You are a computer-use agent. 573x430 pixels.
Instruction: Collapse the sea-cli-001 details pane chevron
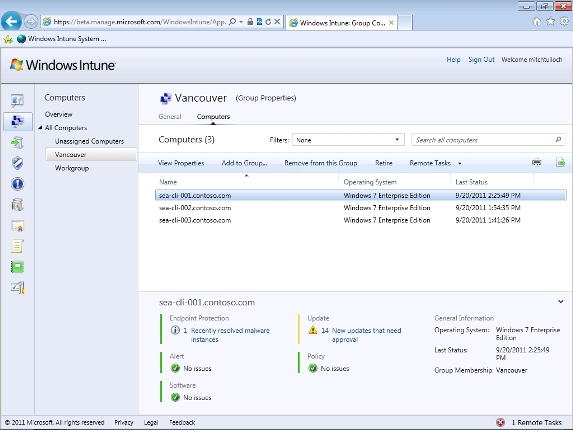click(561, 302)
